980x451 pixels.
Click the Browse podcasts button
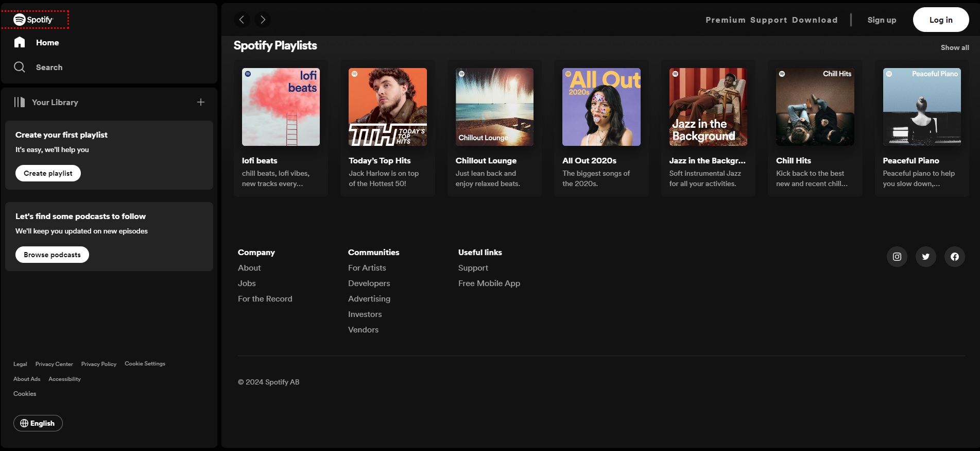tap(52, 255)
